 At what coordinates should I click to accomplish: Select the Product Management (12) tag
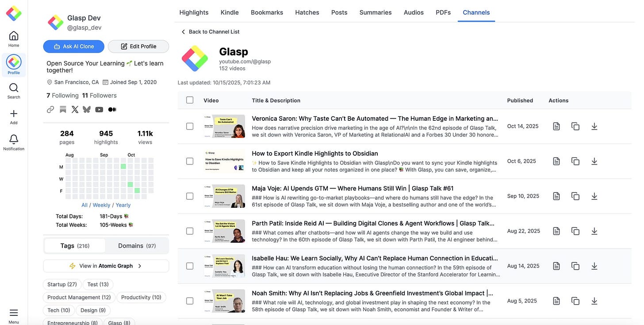79,297
